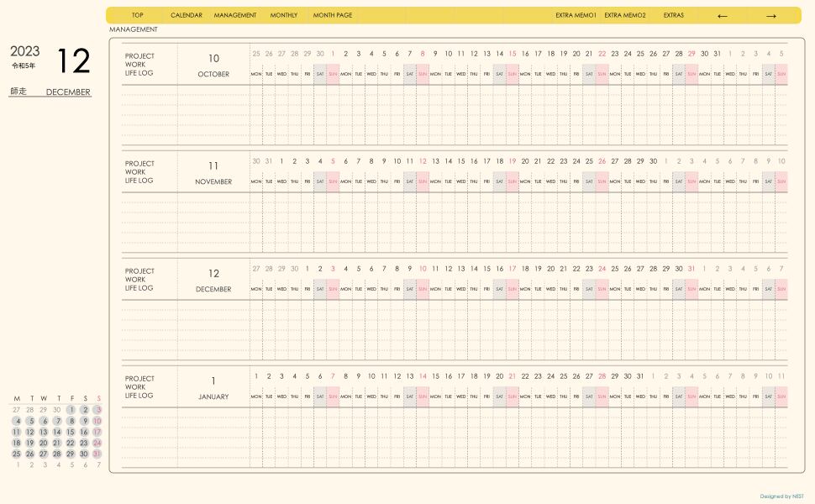Click the large 12 month number

point(73,61)
